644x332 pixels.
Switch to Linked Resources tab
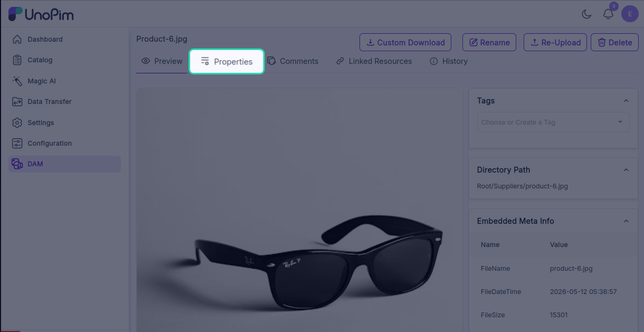(374, 61)
